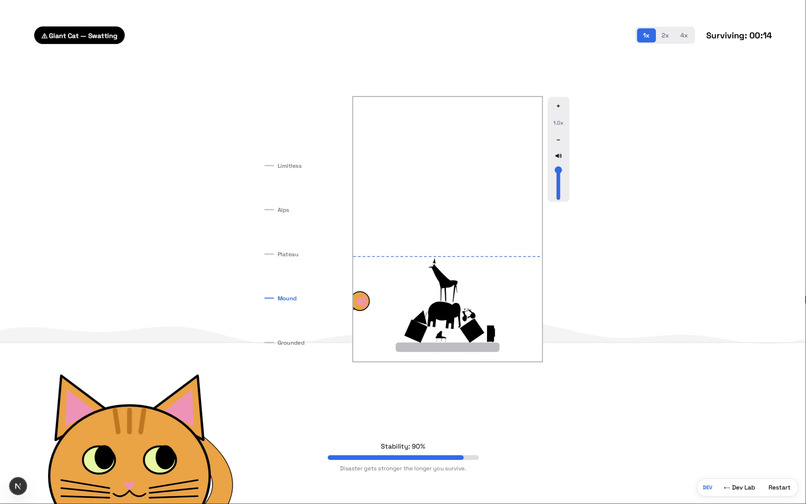Viewport: 806px width, 504px height.
Task: Click the scooter silhouette beside elephant
Action: point(468,314)
